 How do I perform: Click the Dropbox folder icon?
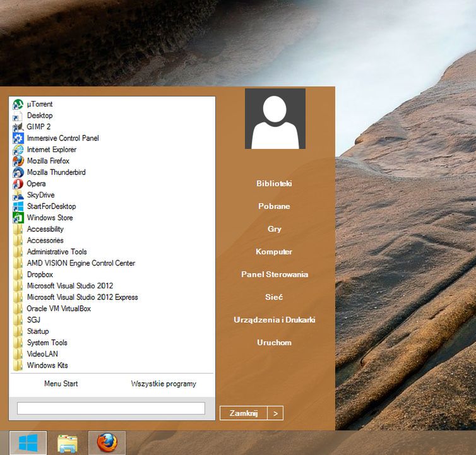click(x=18, y=275)
